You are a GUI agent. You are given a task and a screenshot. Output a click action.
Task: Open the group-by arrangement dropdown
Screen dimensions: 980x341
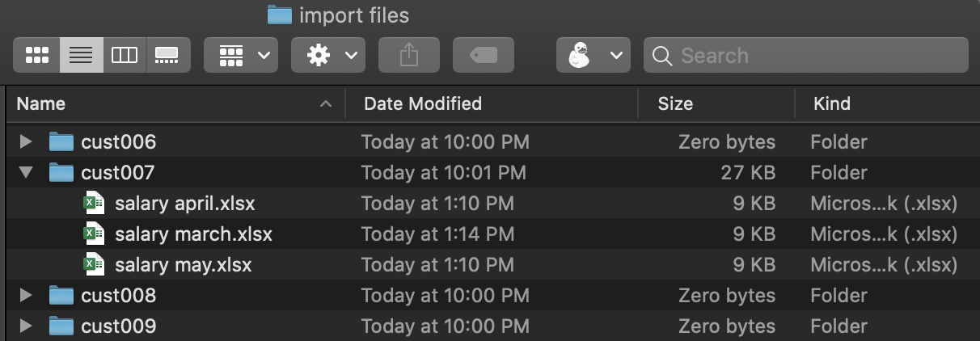(x=241, y=55)
